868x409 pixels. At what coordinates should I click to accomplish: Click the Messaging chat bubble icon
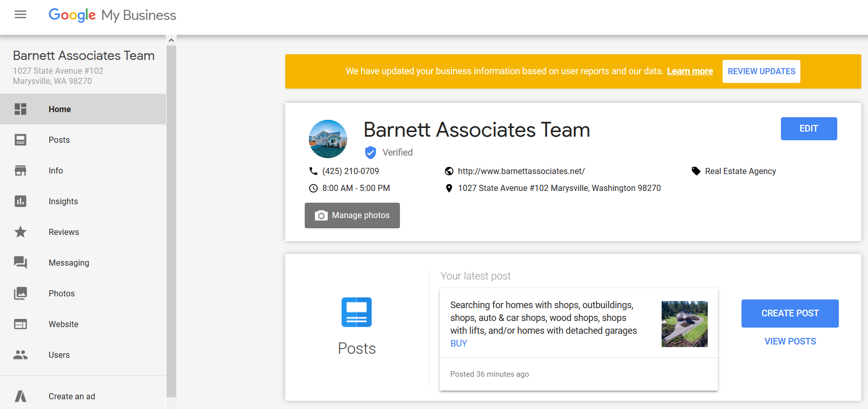click(20, 263)
